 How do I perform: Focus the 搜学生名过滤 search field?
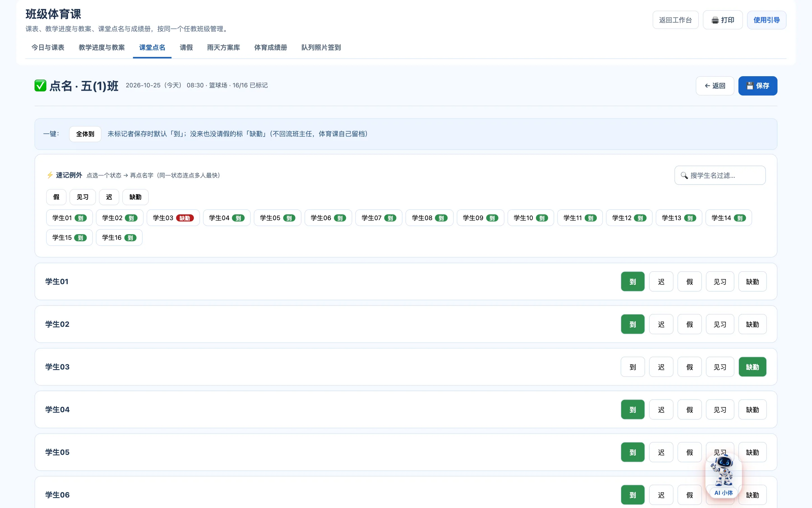tap(720, 175)
